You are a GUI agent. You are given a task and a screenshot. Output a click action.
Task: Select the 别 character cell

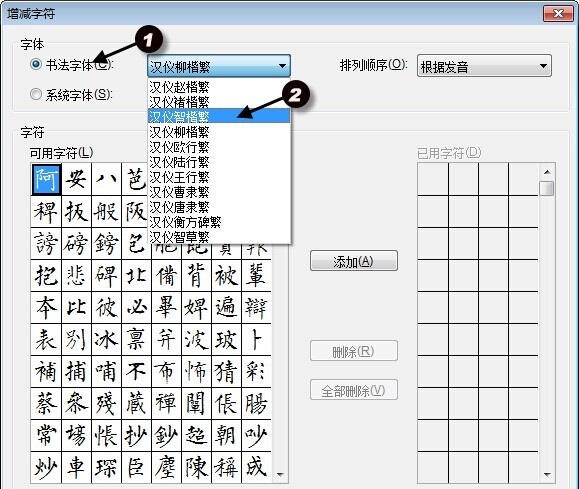pos(76,340)
